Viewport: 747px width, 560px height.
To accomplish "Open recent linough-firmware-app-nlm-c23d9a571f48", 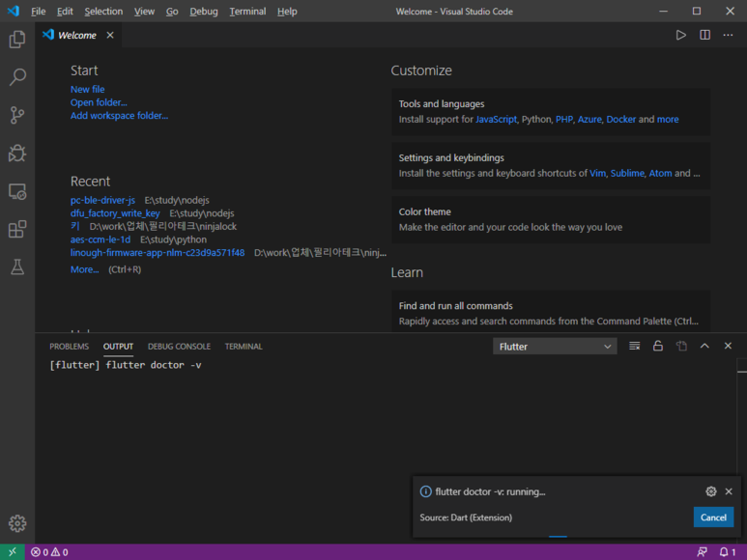I will (158, 253).
